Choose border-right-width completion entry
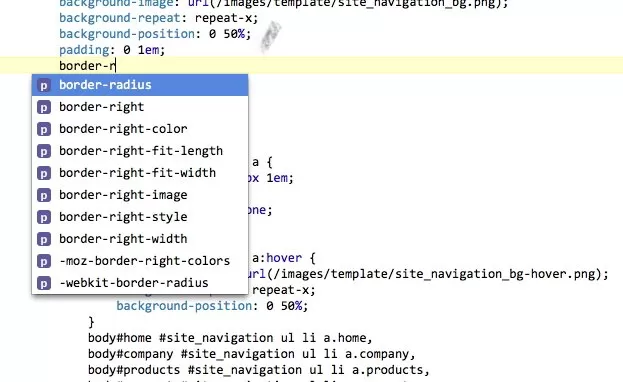Image resolution: width=623 pixels, height=382 pixels. point(140,239)
